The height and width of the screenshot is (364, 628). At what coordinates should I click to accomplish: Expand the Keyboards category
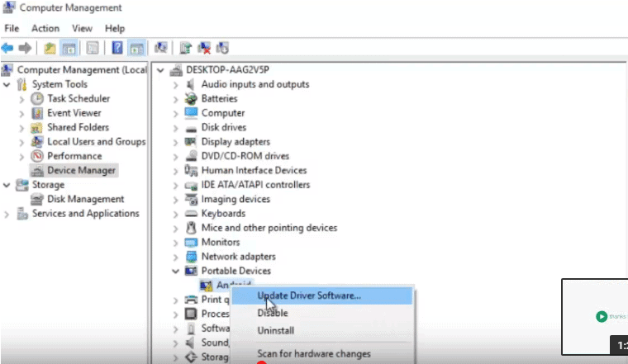(x=175, y=214)
